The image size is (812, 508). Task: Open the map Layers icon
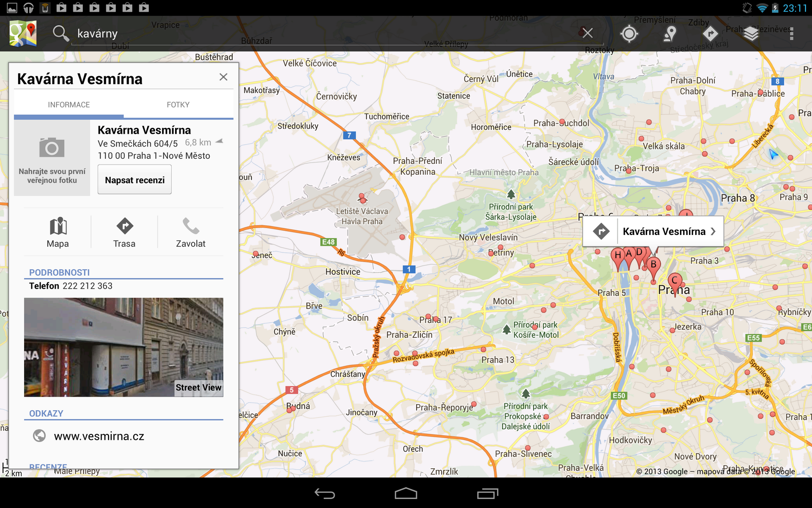click(x=752, y=33)
